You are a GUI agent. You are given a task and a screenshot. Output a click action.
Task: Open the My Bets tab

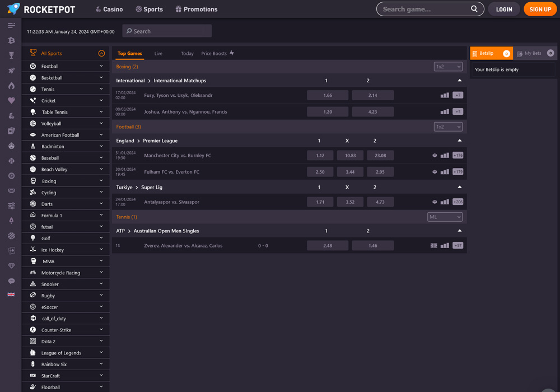(535, 53)
